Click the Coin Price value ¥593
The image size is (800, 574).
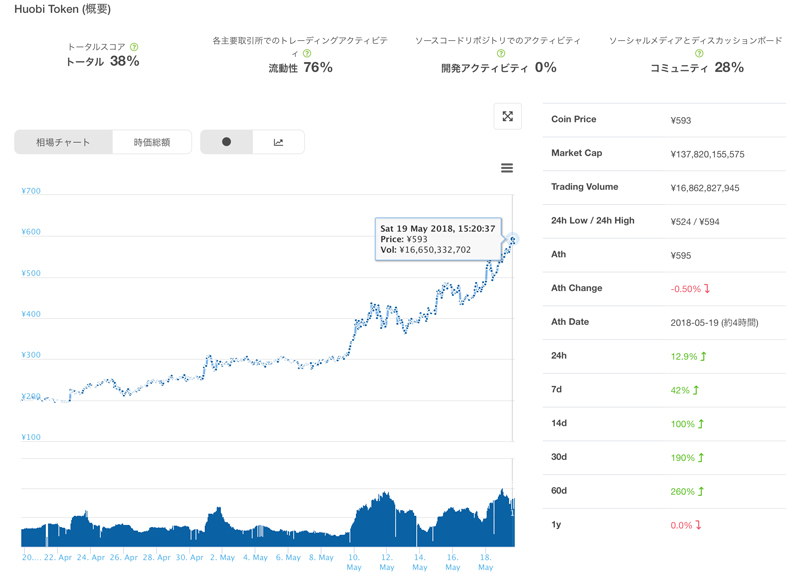[681, 120]
